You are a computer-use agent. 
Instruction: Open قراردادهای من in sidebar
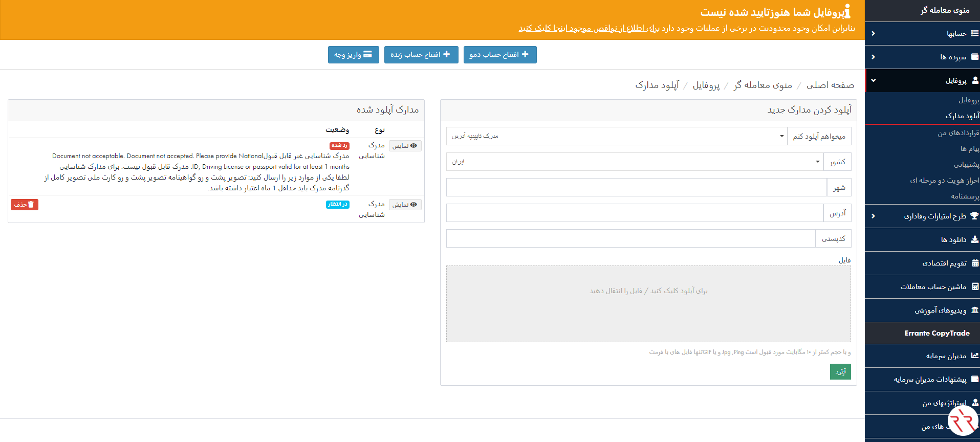click(958, 132)
